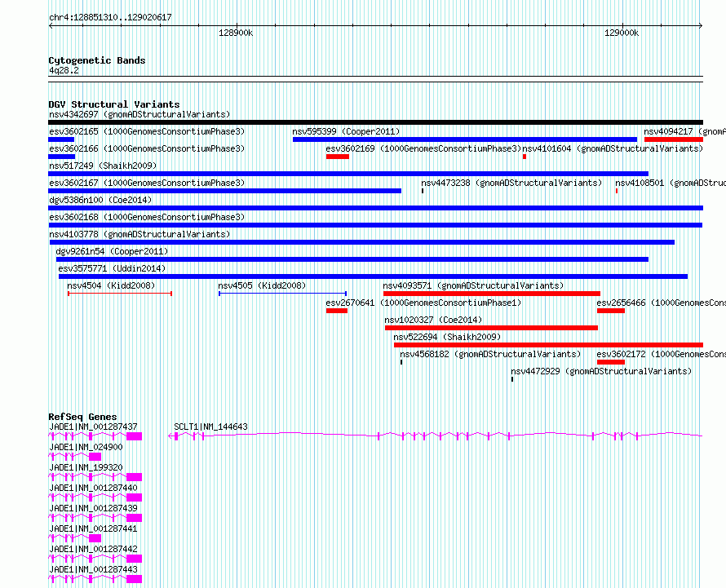Viewport: 726px width, 588px height.
Task: Click the blue nsv595399 variant bar
Action: click(x=465, y=139)
